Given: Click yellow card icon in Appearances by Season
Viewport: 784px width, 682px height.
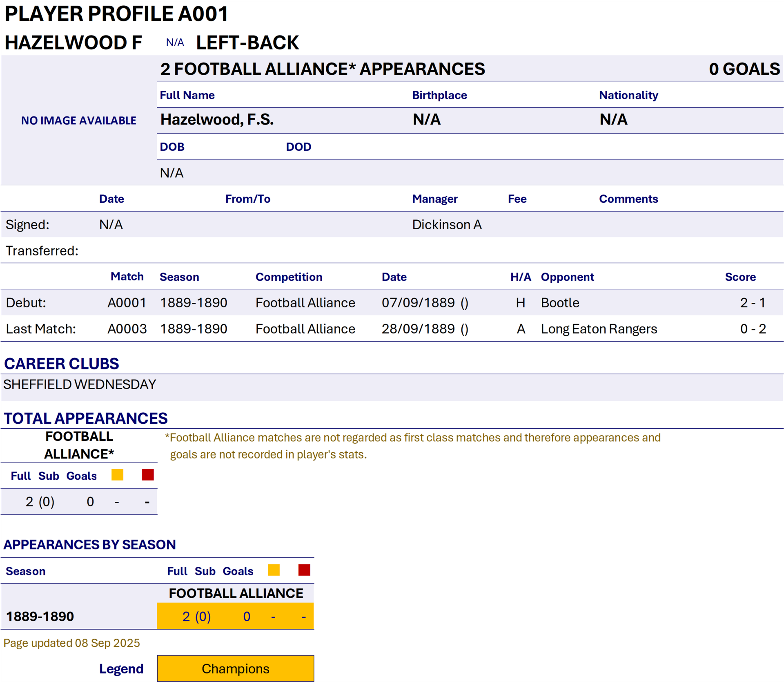Looking at the screenshot, I should (x=274, y=570).
